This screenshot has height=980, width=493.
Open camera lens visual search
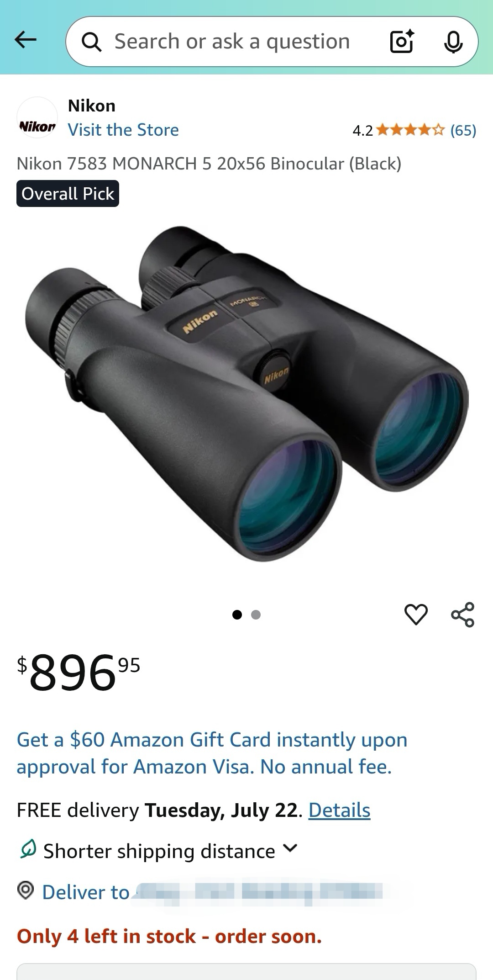pyautogui.click(x=402, y=41)
